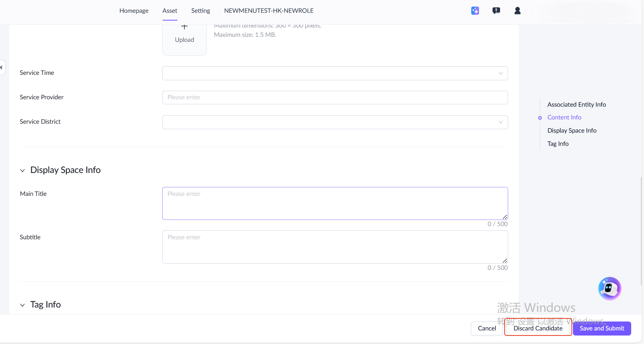Select the Asset menu tab
This screenshot has height=344, width=644.
coord(170,11)
